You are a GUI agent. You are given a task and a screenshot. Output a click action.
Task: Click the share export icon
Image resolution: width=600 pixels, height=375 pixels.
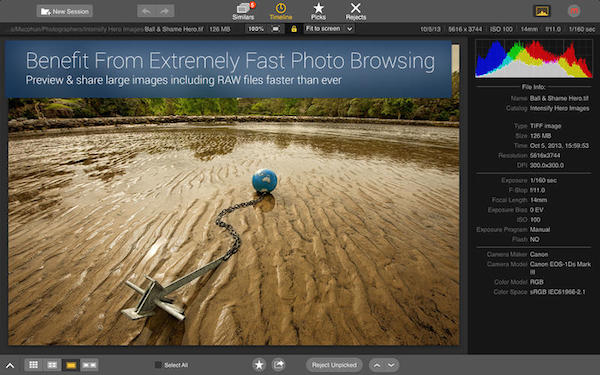point(279,365)
